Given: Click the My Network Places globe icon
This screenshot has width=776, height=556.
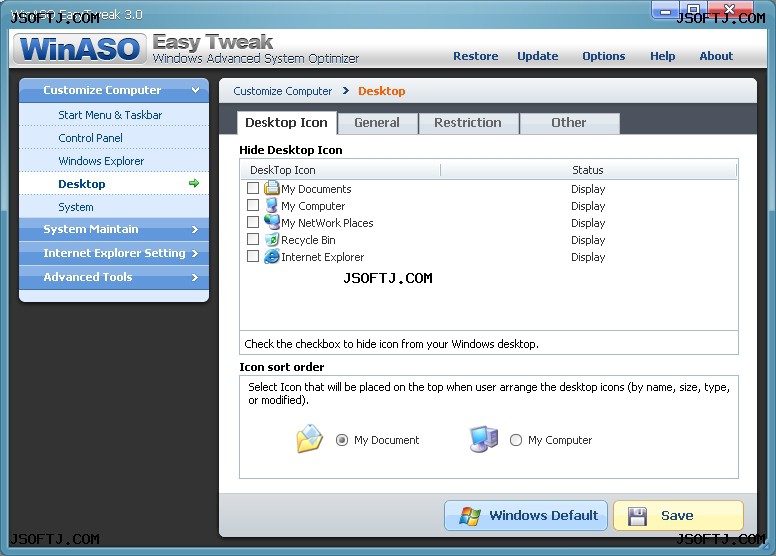Looking at the screenshot, I should [x=271, y=222].
